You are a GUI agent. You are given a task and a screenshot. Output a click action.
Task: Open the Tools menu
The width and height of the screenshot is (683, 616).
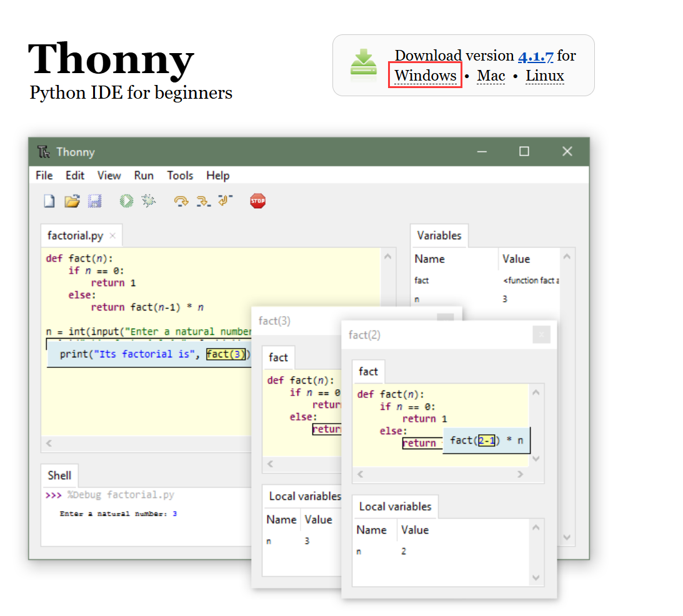(x=180, y=176)
